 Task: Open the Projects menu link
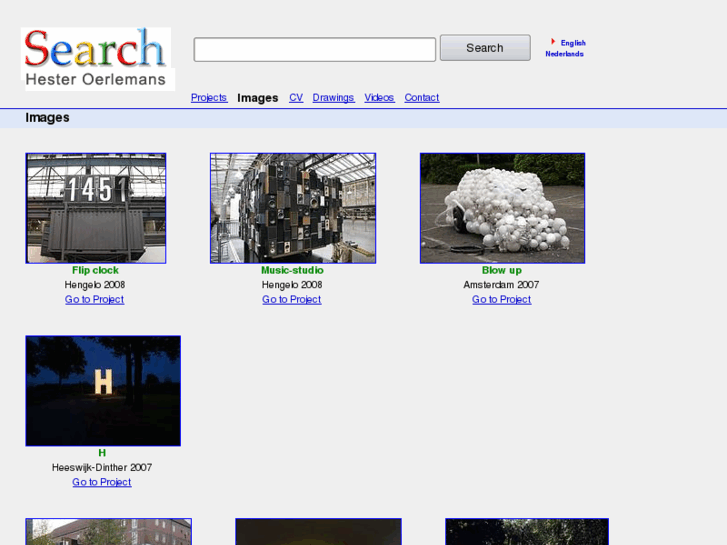point(209,97)
